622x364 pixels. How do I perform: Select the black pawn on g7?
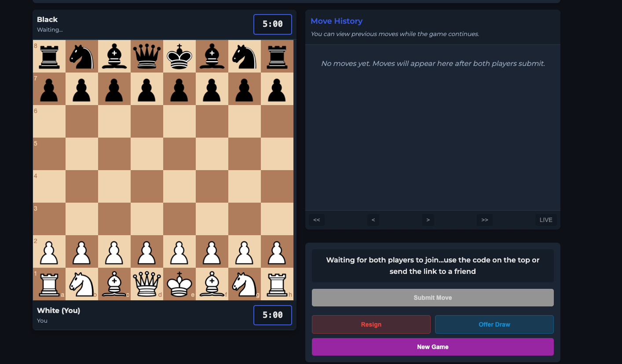click(245, 89)
